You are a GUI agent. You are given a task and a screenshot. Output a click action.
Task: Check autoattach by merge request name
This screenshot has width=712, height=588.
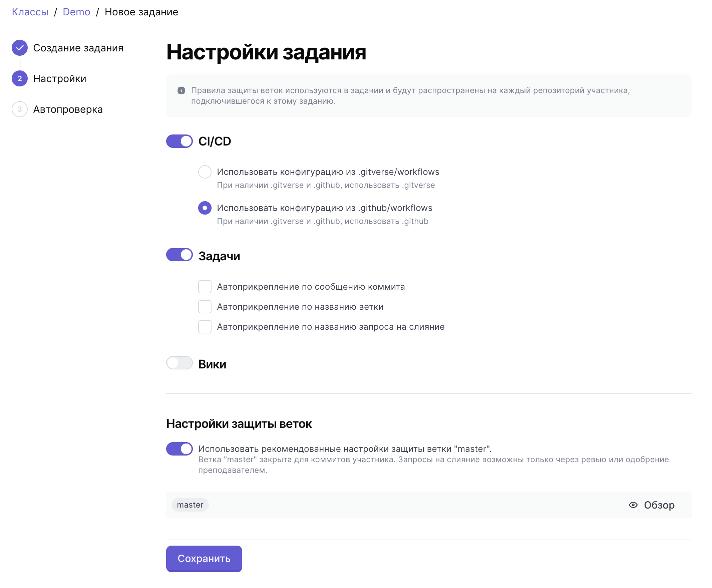(205, 326)
